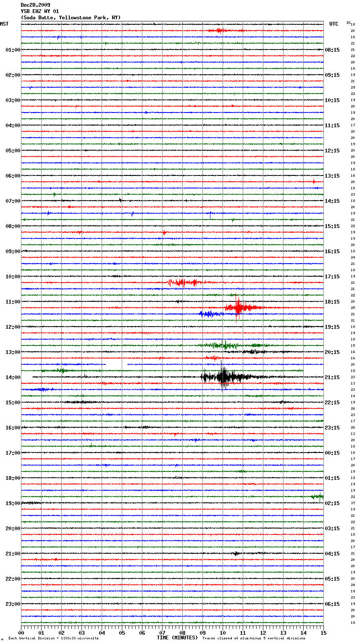Click the "15:00" MST time label
The image size is (357, 644).
[13, 403]
